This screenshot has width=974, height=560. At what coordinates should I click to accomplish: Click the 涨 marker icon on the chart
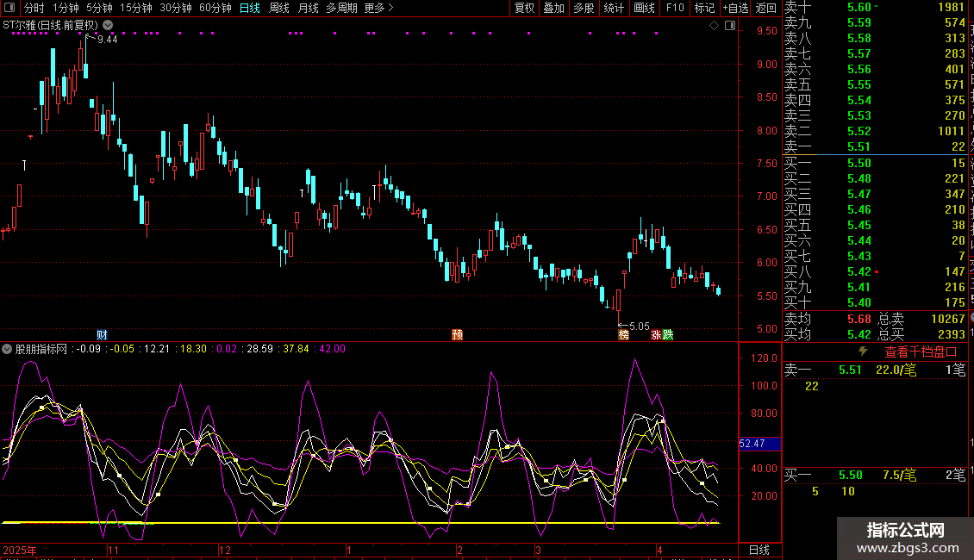(657, 334)
